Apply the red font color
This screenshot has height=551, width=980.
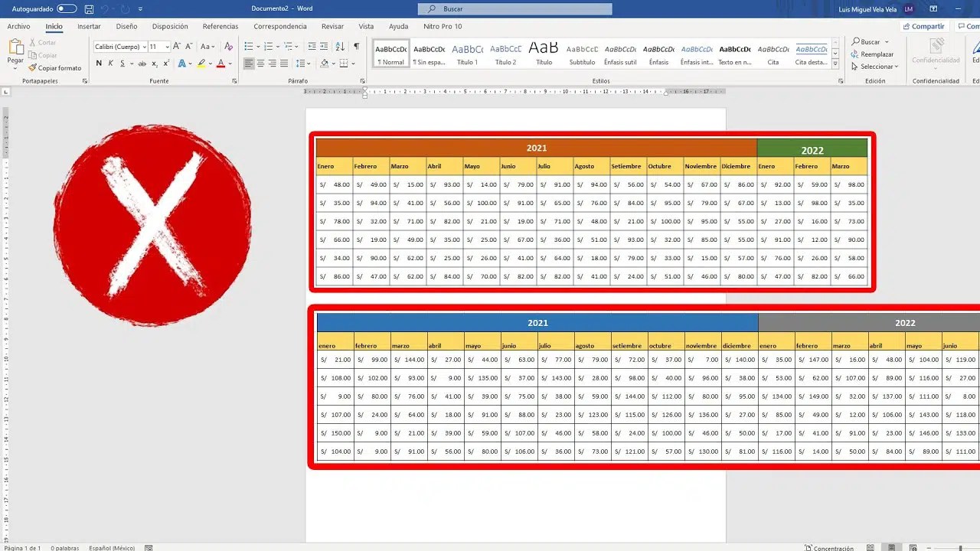[220, 64]
